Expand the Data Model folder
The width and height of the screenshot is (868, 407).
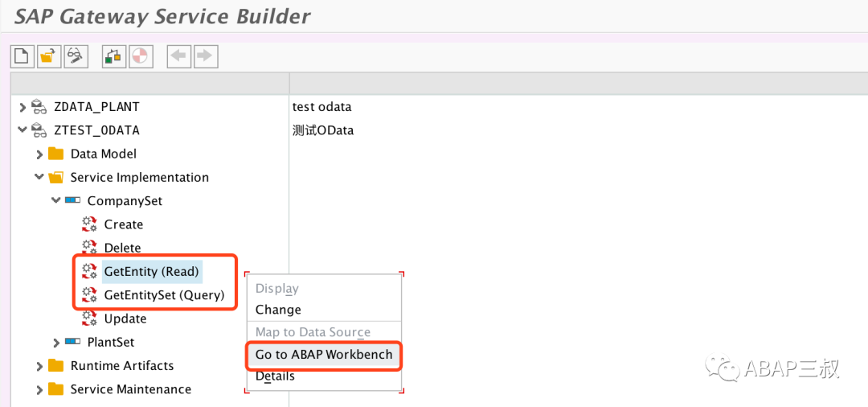(39, 154)
